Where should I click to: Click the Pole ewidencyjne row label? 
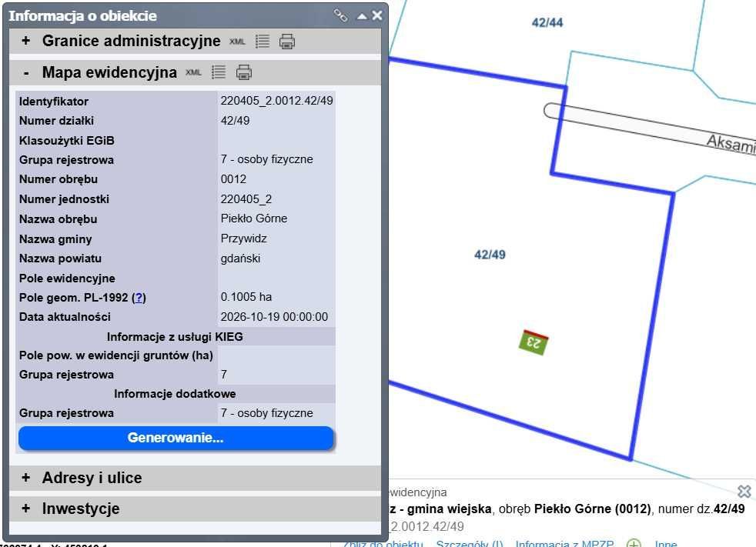click(67, 278)
